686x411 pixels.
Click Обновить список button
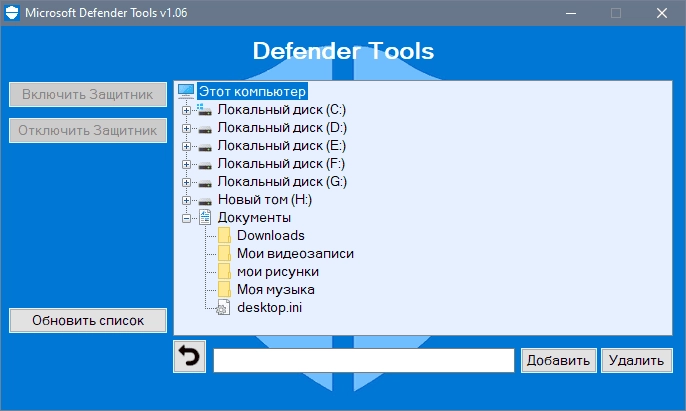coord(88,320)
